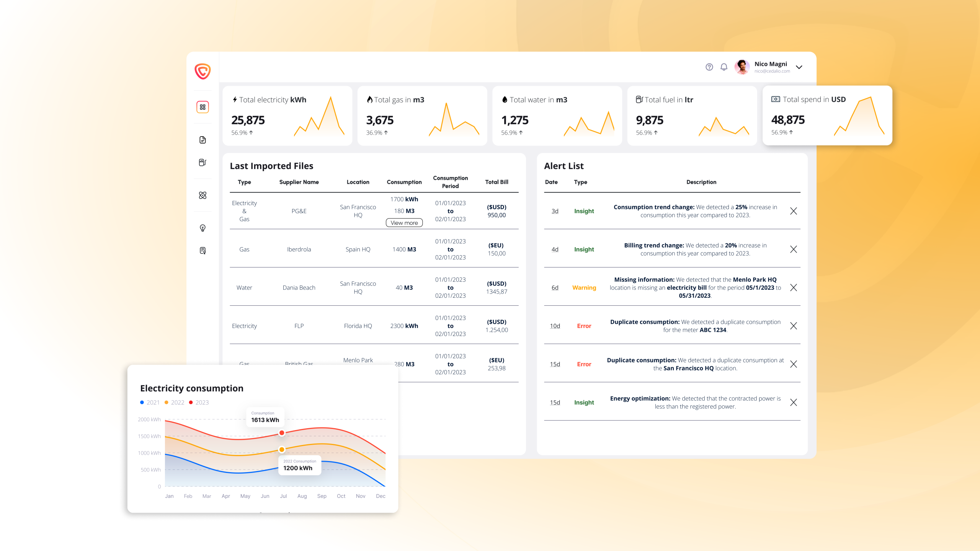980x551 pixels.
Task: Open the lightbulb insights icon in sidebar
Action: point(203,228)
